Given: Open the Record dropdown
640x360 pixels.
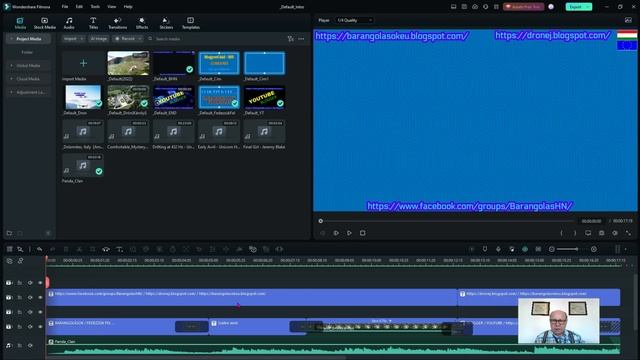Looking at the screenshot, I should 128,39.
